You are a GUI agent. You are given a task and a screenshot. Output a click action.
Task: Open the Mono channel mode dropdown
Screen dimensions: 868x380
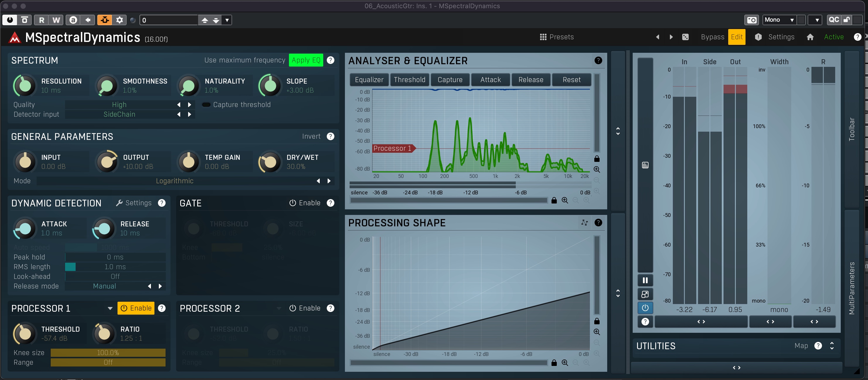[780, 20]
